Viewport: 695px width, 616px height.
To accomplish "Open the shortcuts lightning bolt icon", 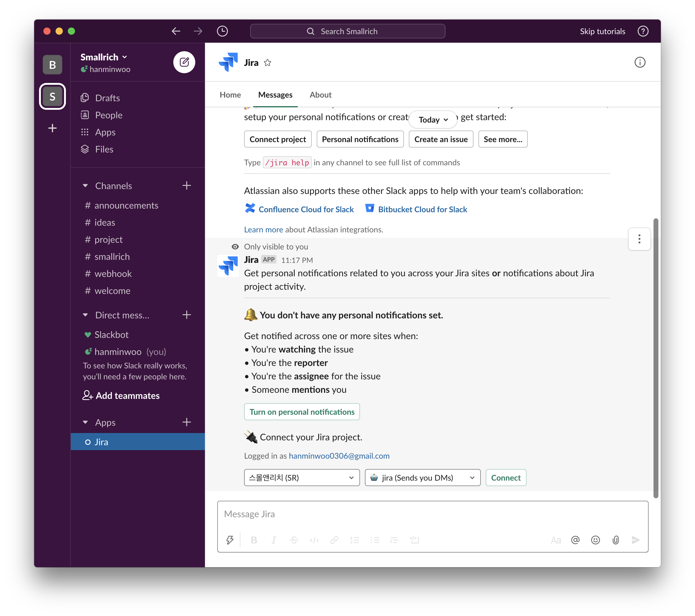I will pos(230,540).
